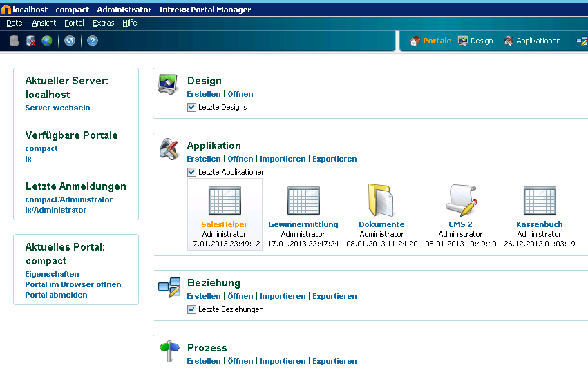588x370 pixels.
Task: Uncheck Letzte Designs checkbox
Action: tap(191, 108)
